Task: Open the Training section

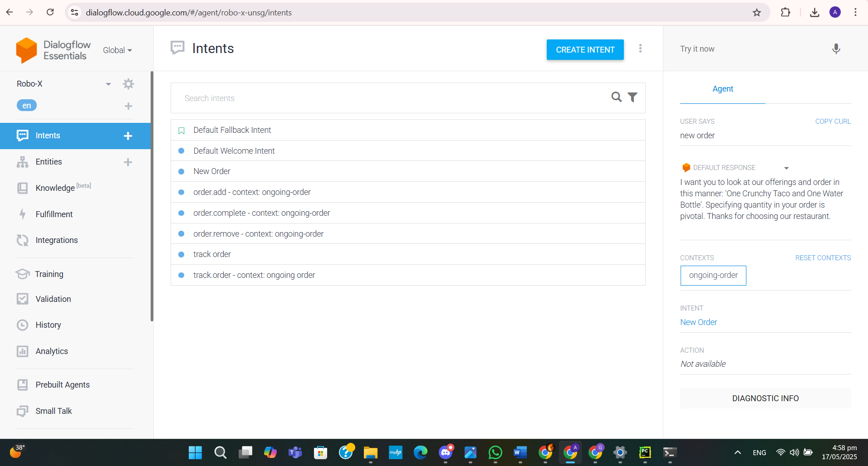Action: coord(49,274)
